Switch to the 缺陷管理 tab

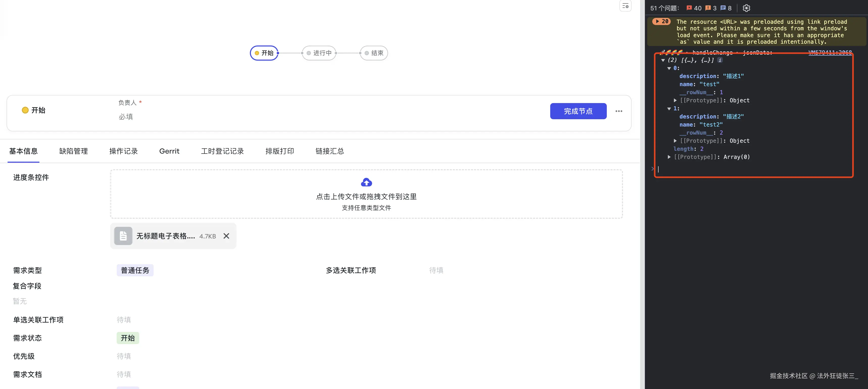click(x=74, y=151)
